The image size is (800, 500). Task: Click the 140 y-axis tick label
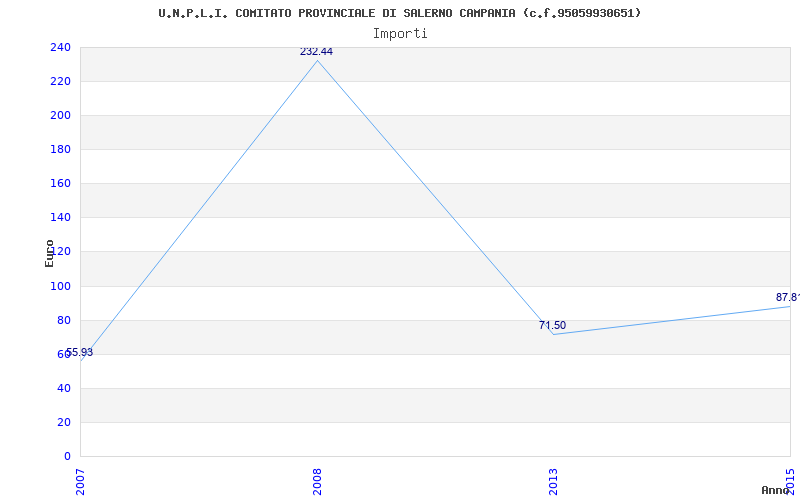60,217
